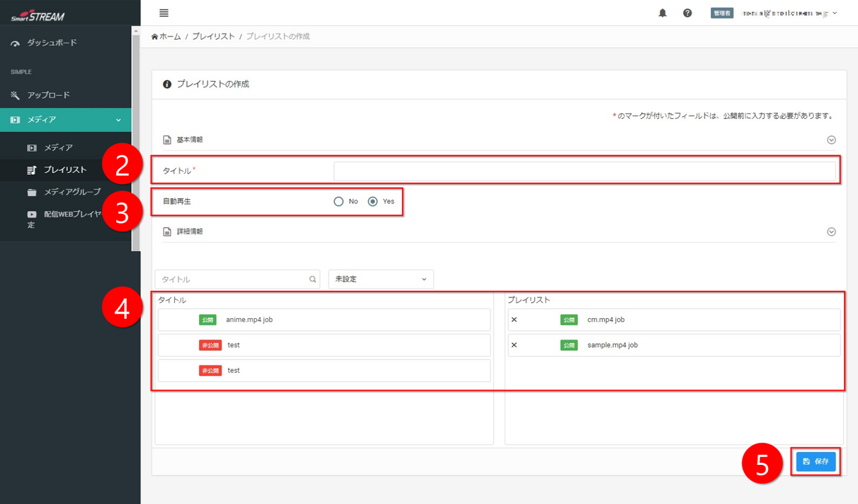The width and height of the screenshot is (858, 504).
Task: Open the 未設定 dropdown filter
Action: coord(380,279)
